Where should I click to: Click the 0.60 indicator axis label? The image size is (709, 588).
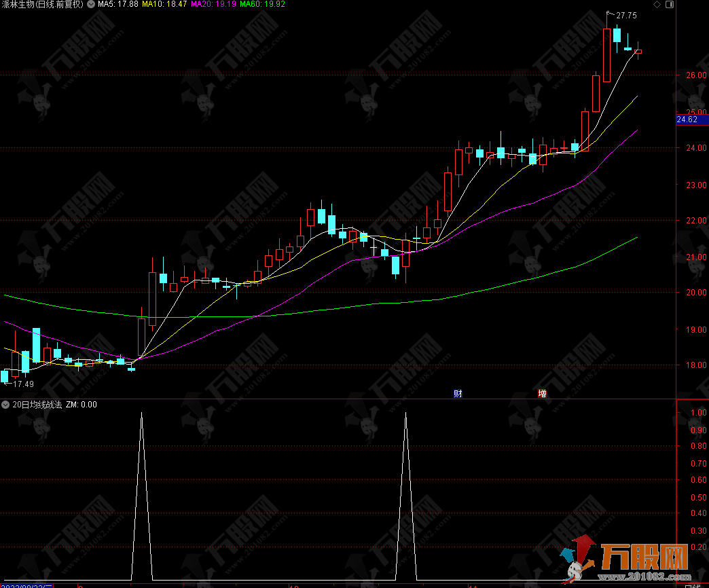699,479
